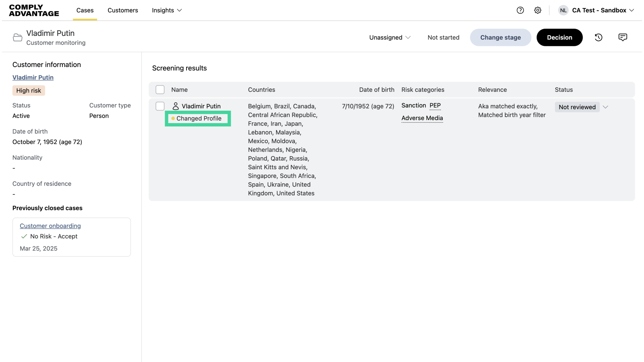Go to the Cases tab
The image size is (644, 362).
(x=85, y=10)
